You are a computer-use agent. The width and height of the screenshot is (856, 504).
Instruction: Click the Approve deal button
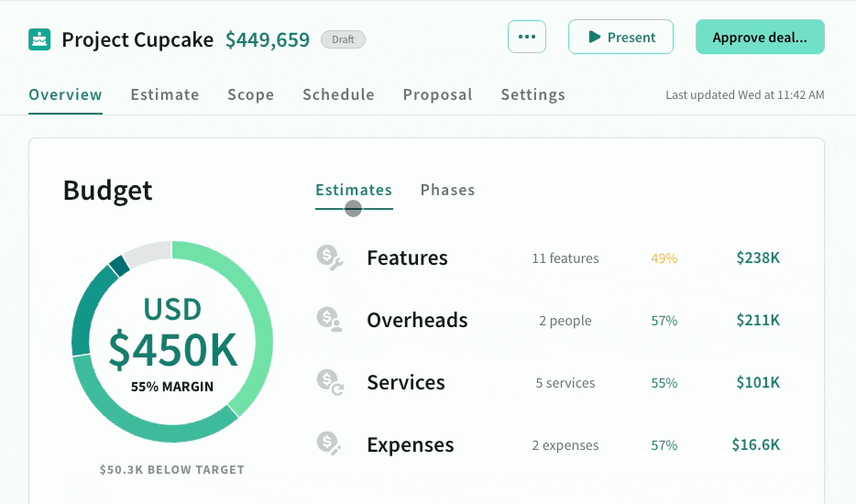pyautogui.click(x=760, y=38)
